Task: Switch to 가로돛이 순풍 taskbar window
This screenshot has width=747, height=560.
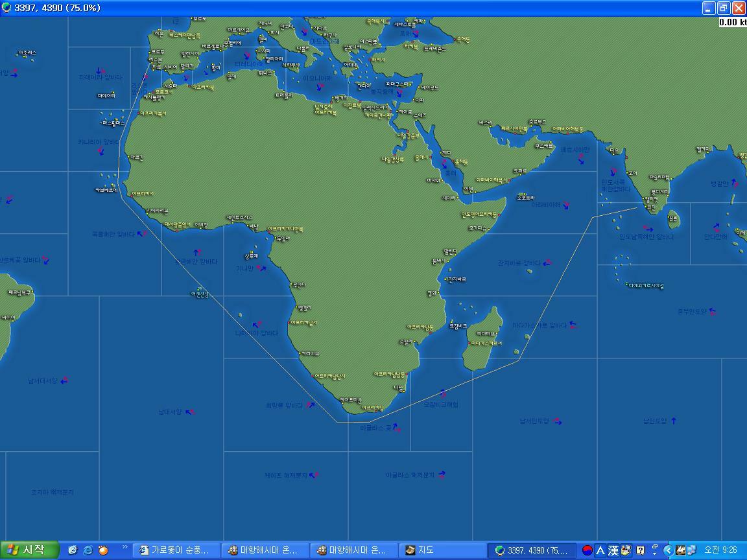Action: pyautogui.click(x=175, y=550)
